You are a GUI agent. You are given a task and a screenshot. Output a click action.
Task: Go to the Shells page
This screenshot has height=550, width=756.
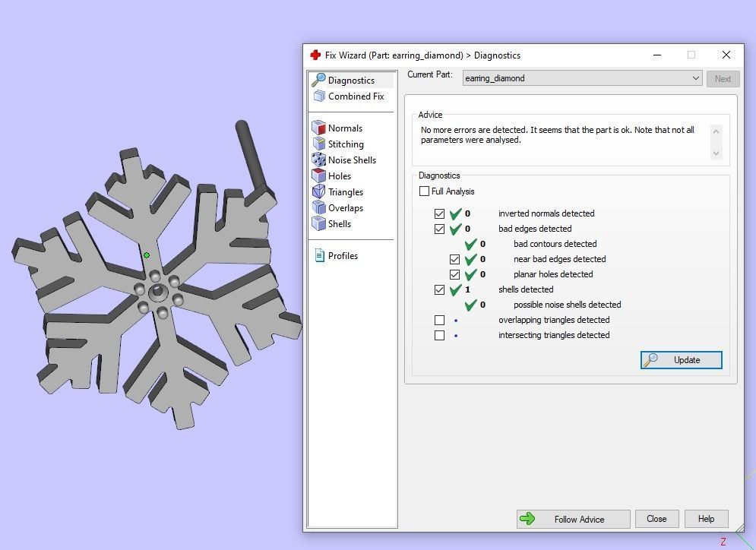coord(340,223)
